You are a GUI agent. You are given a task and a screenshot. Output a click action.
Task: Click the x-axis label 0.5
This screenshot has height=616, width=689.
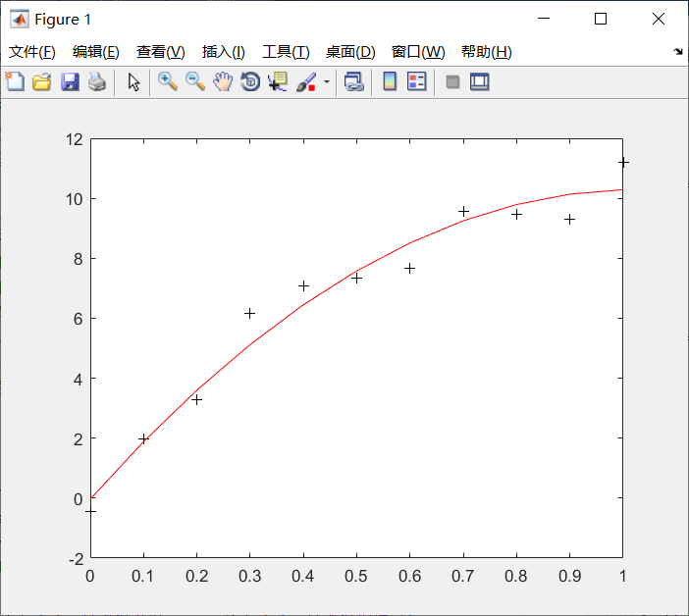356,576
